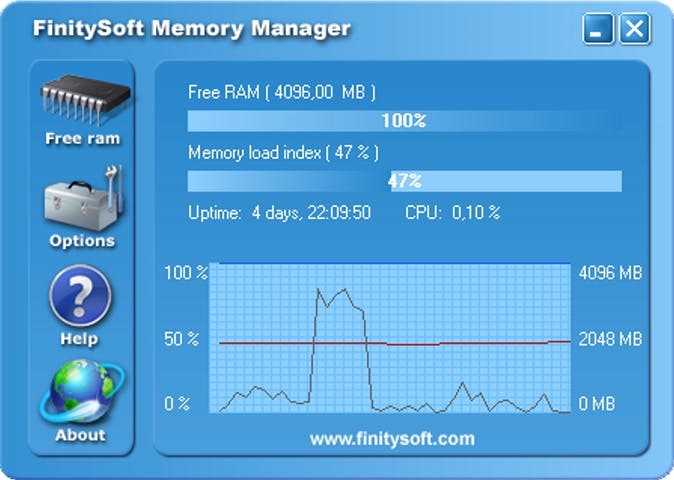Click the Memory load index 47% bar

point(404,181)
